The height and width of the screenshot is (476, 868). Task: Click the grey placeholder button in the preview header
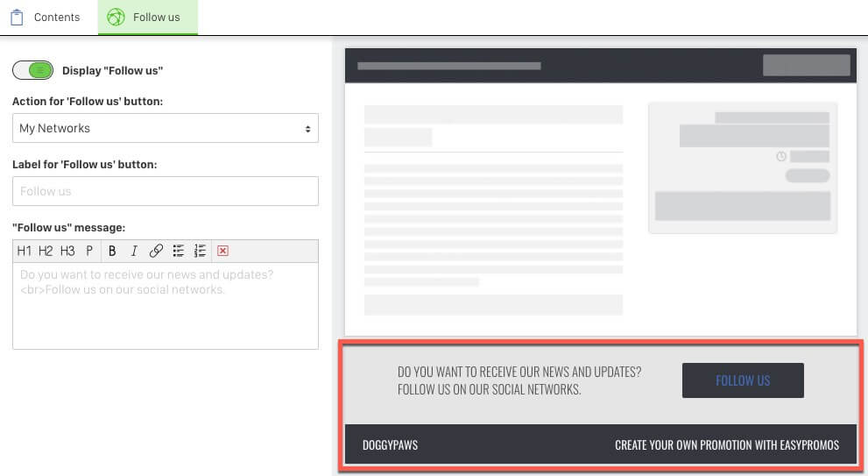[807, 66]
